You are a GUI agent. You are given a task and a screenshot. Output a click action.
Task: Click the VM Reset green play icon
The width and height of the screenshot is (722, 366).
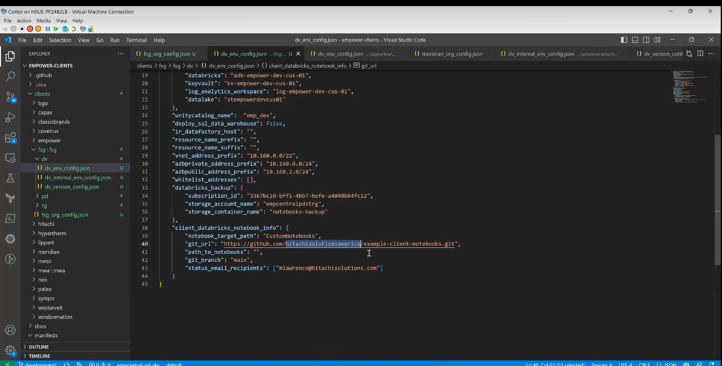[56, 29]
